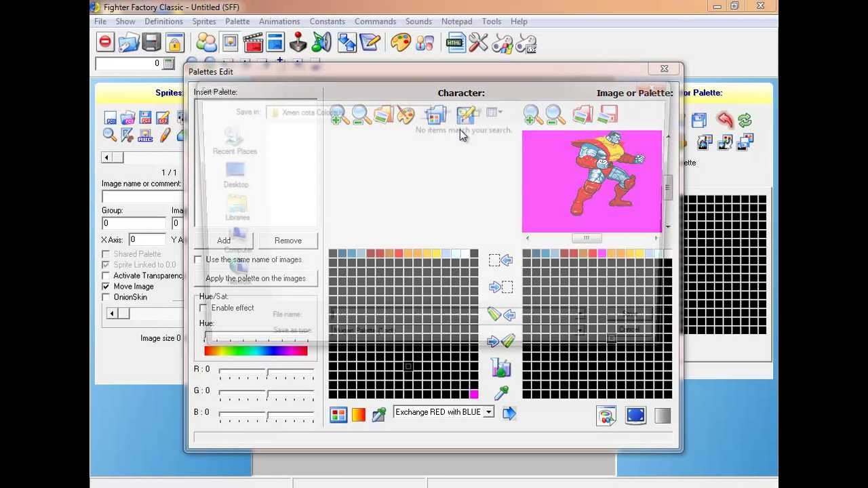Open the wrench and screwdriver tools icon
This screenshot has height=488, width=868.
(478, 43)
